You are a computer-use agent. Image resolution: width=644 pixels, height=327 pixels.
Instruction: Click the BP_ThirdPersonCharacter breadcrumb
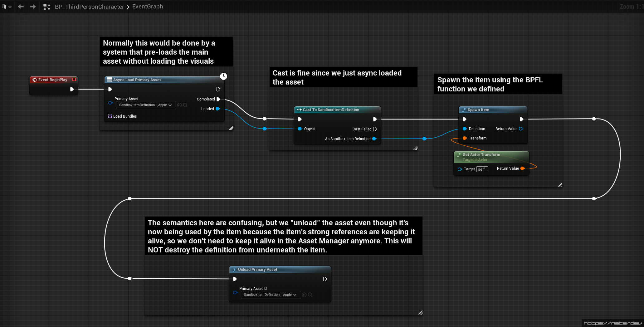click(89, 7)
